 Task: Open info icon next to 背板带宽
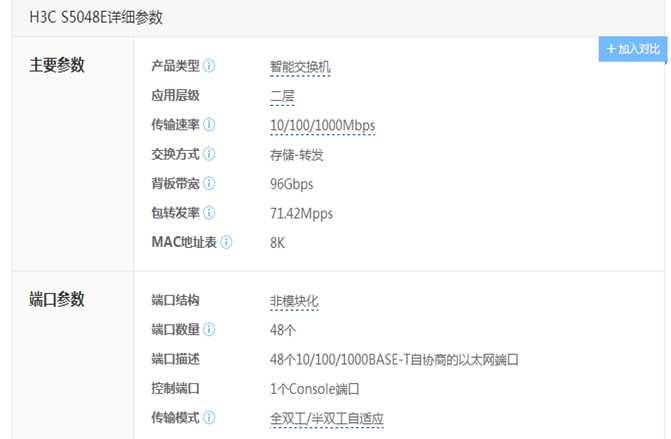[209, 184]
